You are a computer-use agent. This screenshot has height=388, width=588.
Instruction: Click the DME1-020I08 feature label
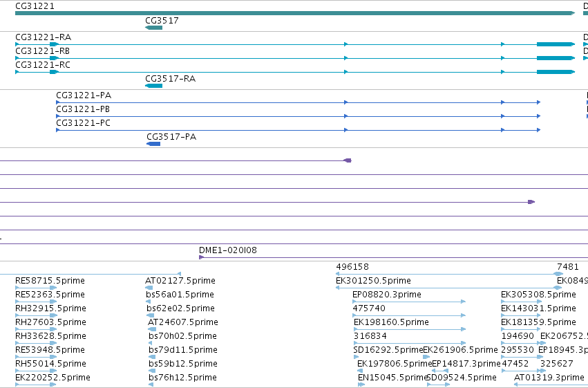point(228,250)
